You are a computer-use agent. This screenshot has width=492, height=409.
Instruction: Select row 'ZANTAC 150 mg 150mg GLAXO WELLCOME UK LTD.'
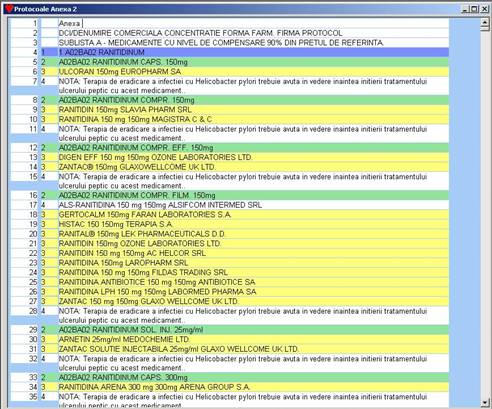(253, 302)
